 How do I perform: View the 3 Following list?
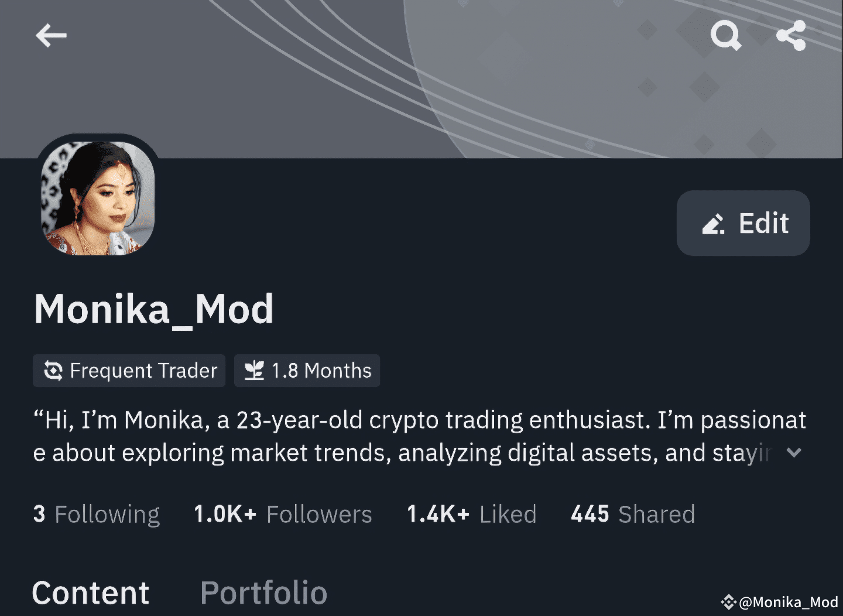pyautogui.click(x=96, y=514)
